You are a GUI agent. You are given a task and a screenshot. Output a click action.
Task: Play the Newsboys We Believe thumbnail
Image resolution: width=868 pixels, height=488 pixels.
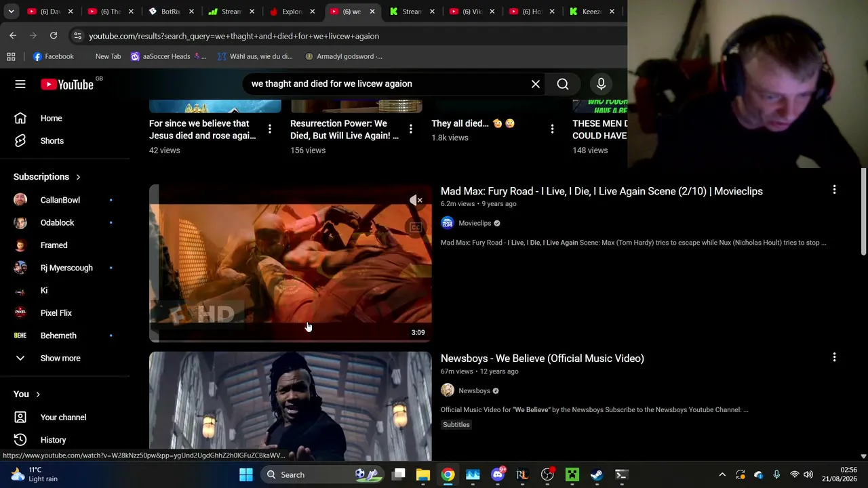(290, 406)
